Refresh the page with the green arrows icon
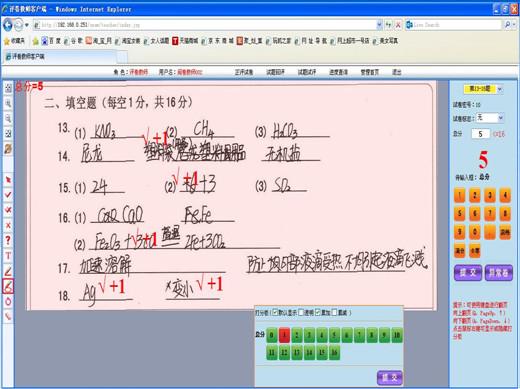The image size is (520, 389). click(388, 25)
